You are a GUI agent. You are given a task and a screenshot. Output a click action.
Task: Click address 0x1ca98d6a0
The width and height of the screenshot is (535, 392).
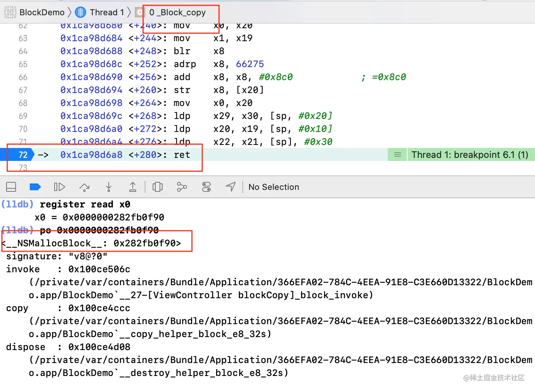click(x=92, y=129)
